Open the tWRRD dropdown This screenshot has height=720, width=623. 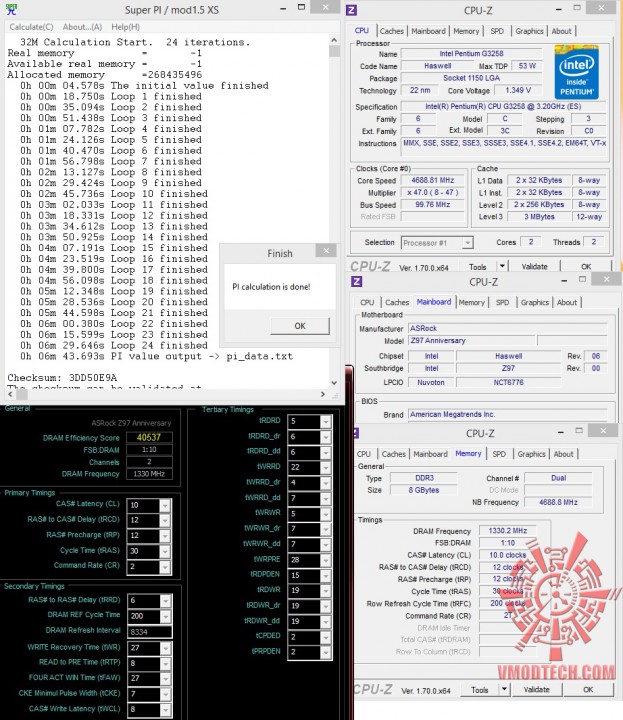pyautogui.click(x=326, y=468)
